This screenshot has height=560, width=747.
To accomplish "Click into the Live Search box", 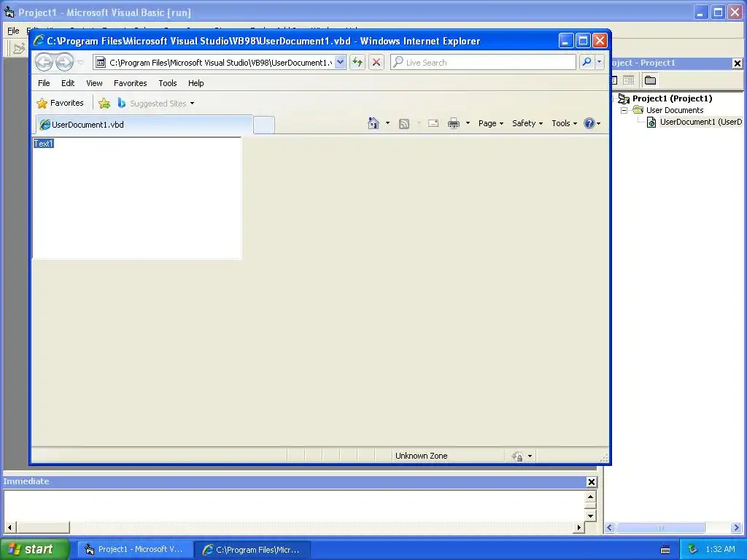I will (484, 63).
